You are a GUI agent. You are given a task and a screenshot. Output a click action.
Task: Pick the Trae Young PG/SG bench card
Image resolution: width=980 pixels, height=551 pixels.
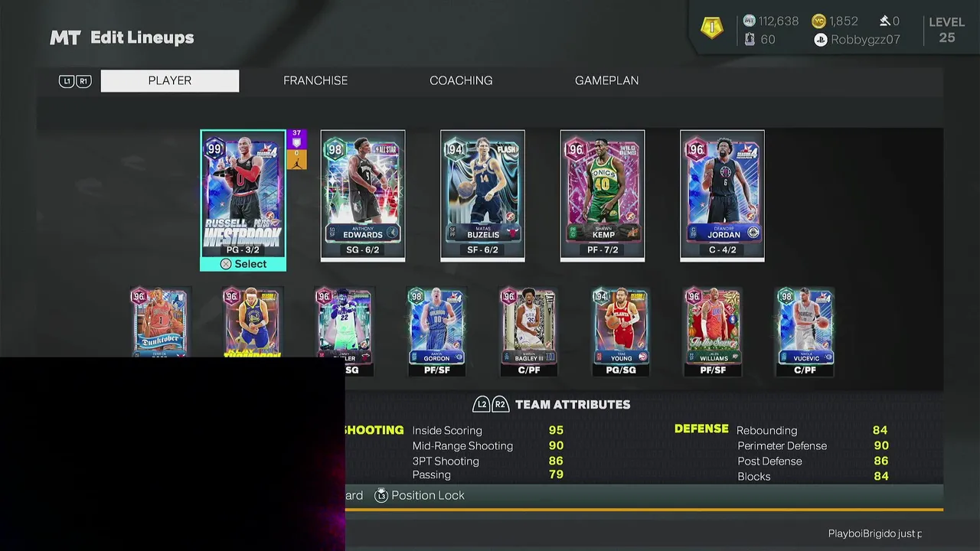621,331
